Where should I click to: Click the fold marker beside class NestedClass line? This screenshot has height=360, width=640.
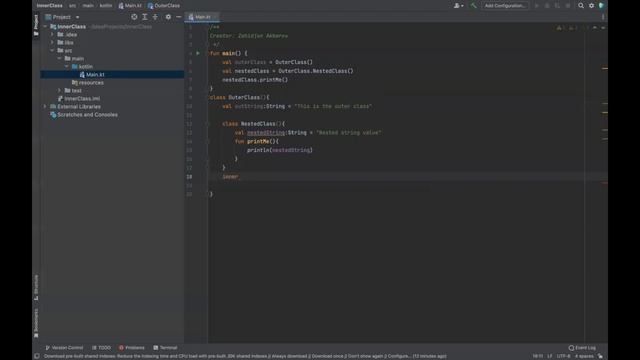tap(207, 124)
